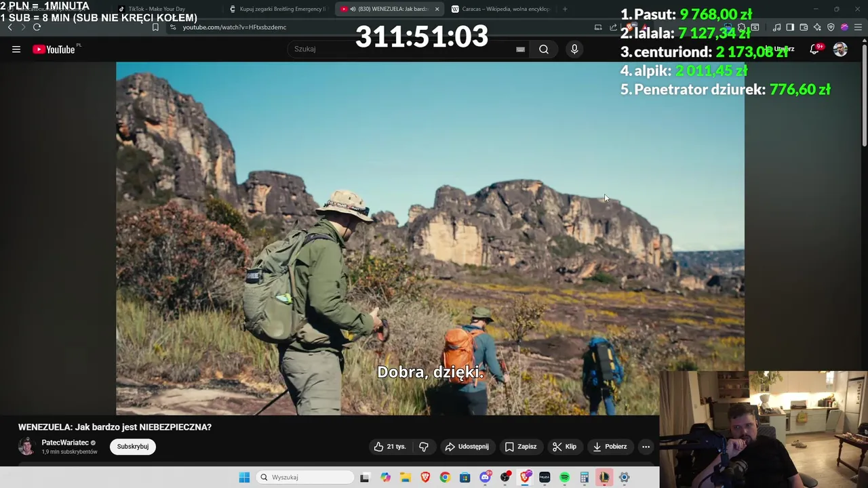Dislike the video with thumbs-down

(424, 447)
